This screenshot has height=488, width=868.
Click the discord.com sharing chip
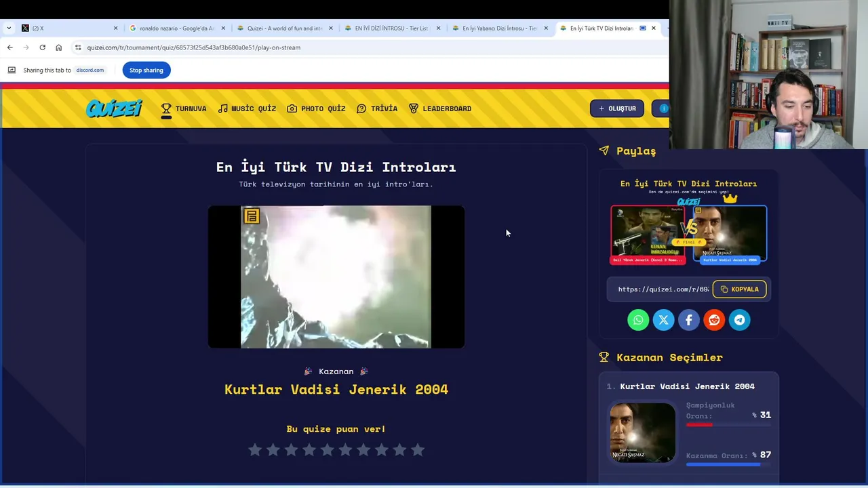[x=90, y=70]
